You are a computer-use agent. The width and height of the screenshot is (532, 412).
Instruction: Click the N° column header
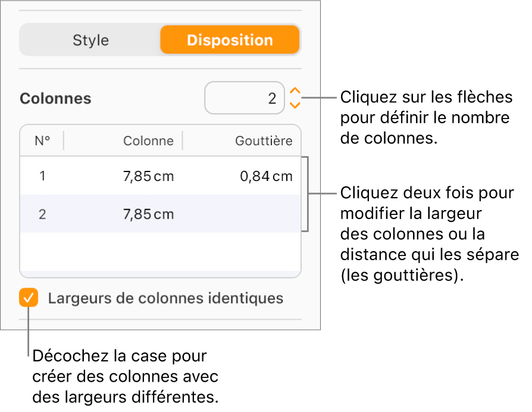click(x=42, y=141)
